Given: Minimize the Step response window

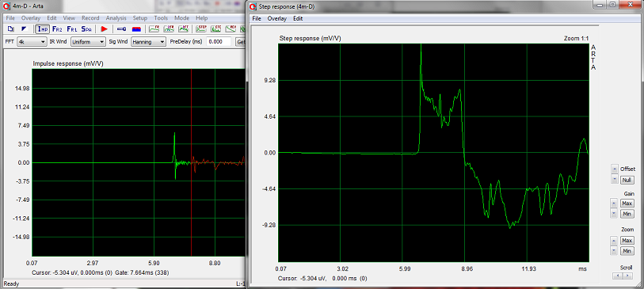Looking at the screenshot, I should pyautogui.click(x=600, y=5).
